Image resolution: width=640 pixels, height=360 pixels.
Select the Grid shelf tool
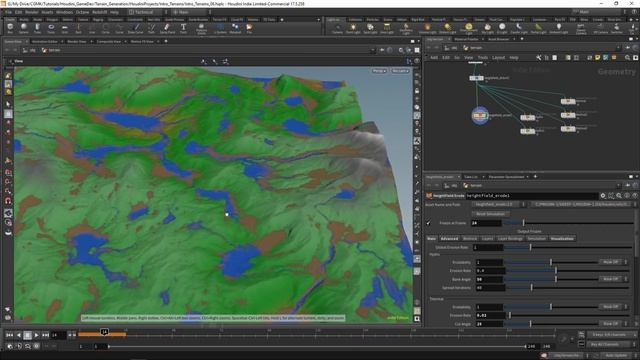[x=64, y=28]
